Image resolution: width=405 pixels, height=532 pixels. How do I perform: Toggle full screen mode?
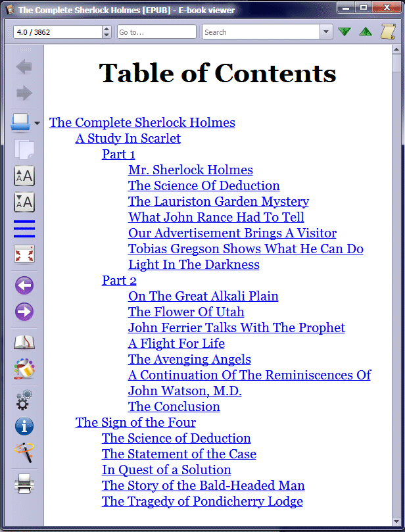[x=24, y=254]
